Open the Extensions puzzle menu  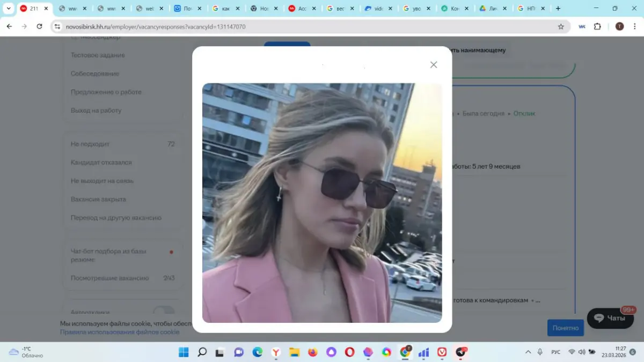coord(597,26)
